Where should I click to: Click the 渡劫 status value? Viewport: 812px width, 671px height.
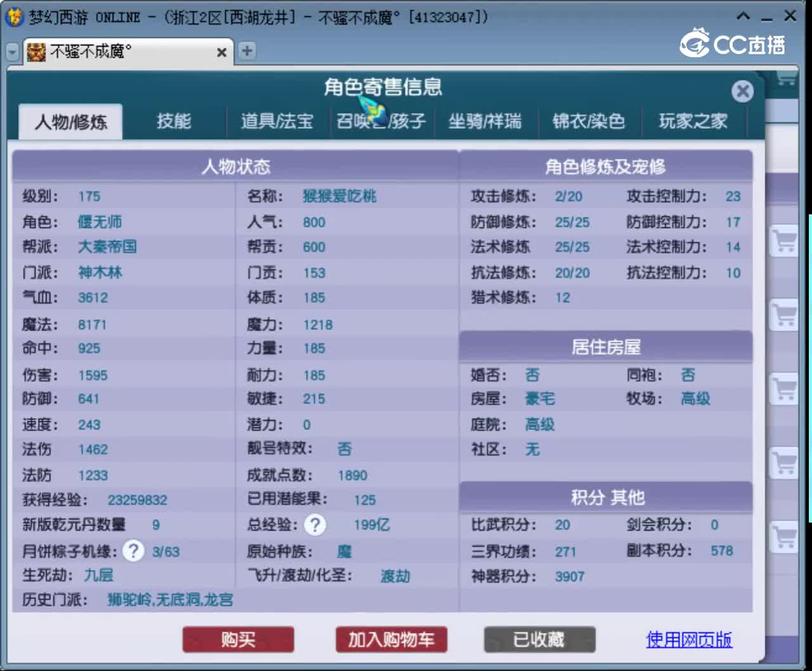coord(395,576)
